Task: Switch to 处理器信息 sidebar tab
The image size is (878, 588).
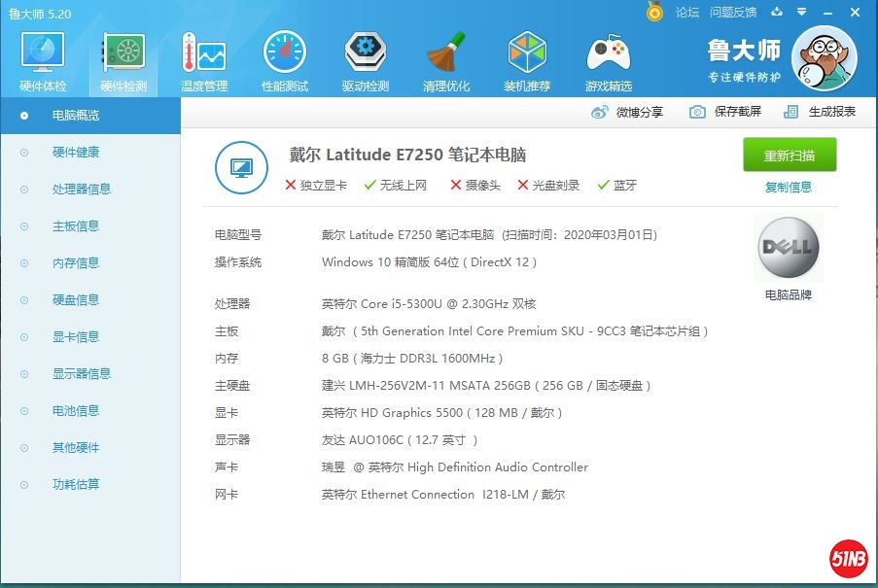Action: point(82,190)
